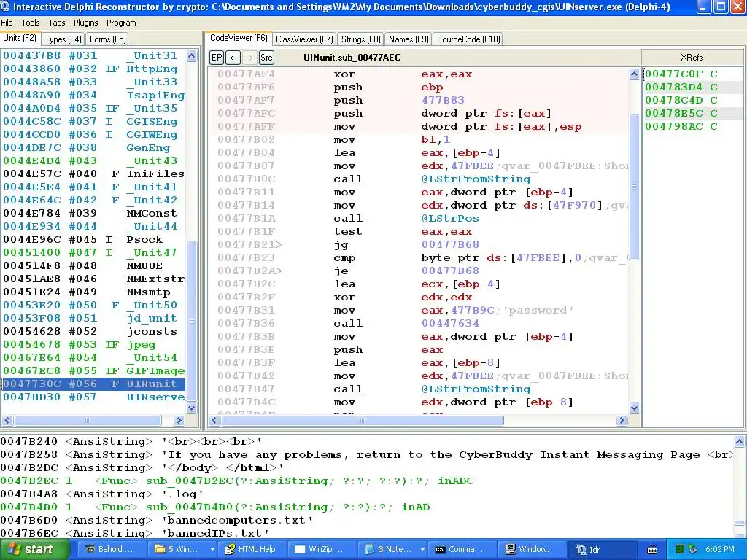
Task: Click up arrow of code view scrollbar
Action: point(634,74)
